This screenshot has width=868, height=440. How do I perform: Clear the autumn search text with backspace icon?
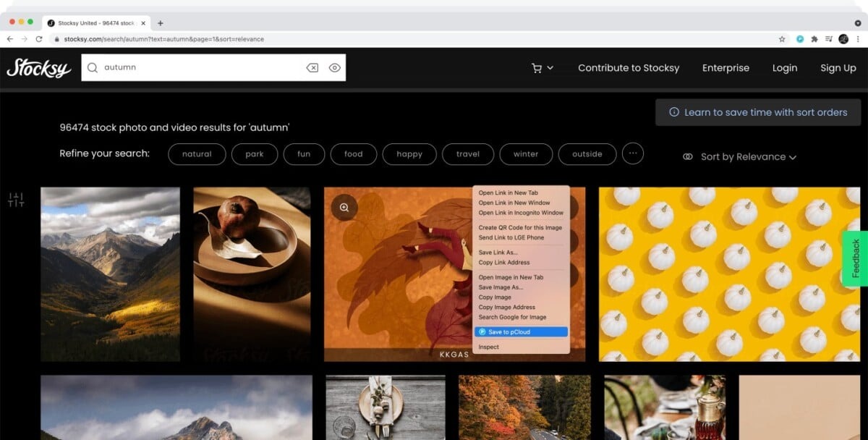coord(312,67)
